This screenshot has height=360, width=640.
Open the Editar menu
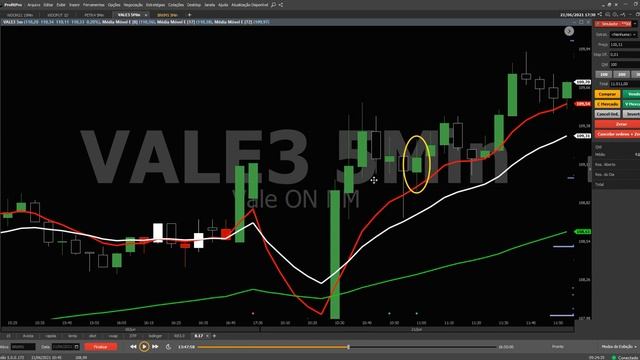tap(48, 5)
